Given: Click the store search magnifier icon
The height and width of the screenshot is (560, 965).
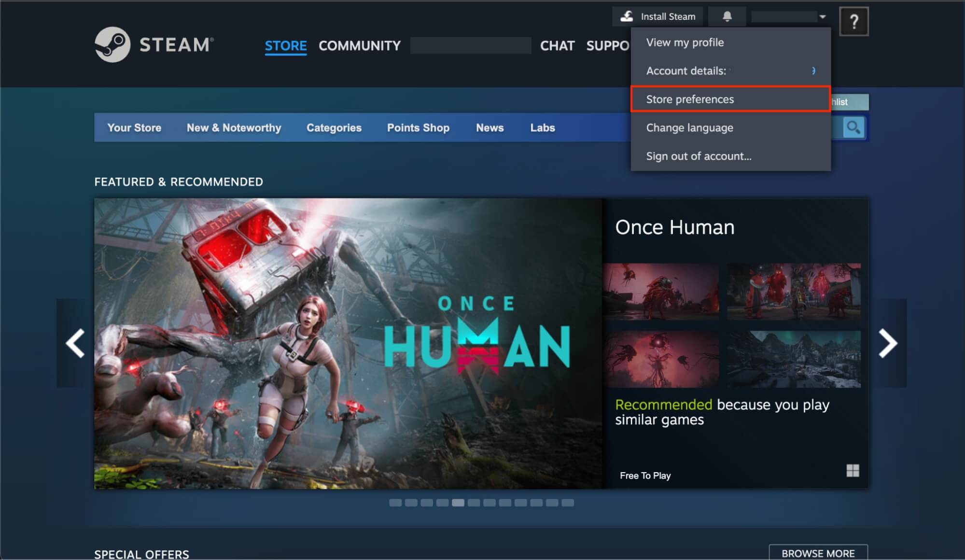Looking at the screenshot, I should click(x=853, y=128).
